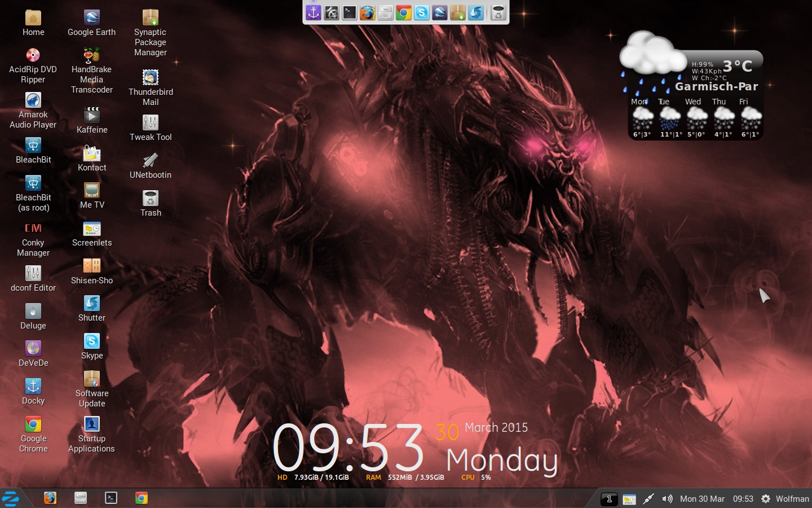Launch Google Chrome desktop shortcut

click(x=33, y=433)
